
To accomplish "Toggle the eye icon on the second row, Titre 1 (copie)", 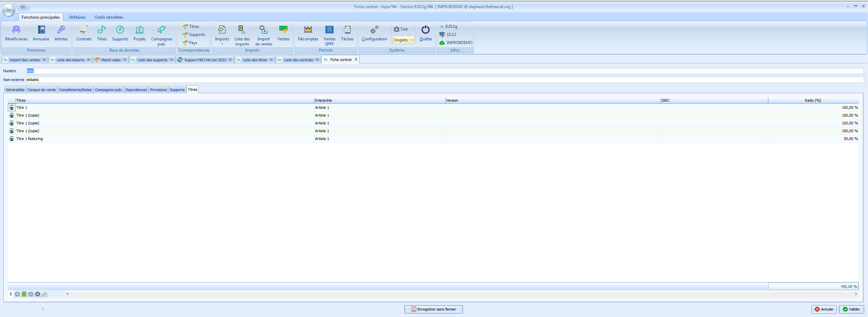I will (x=12, y=116).
